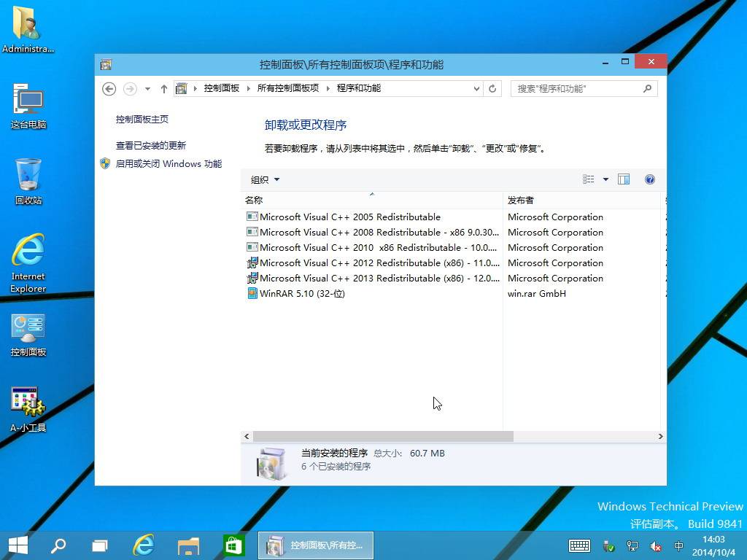The image size is (747, 560).
Task: Open the Administrator folder desktop icon
Action: [28, 28]
